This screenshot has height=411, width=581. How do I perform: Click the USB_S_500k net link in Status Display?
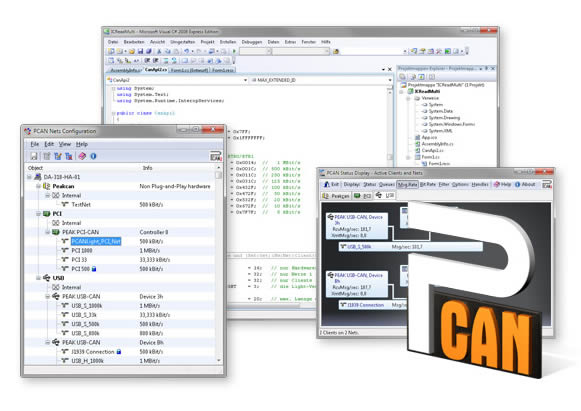click(359, 247)
